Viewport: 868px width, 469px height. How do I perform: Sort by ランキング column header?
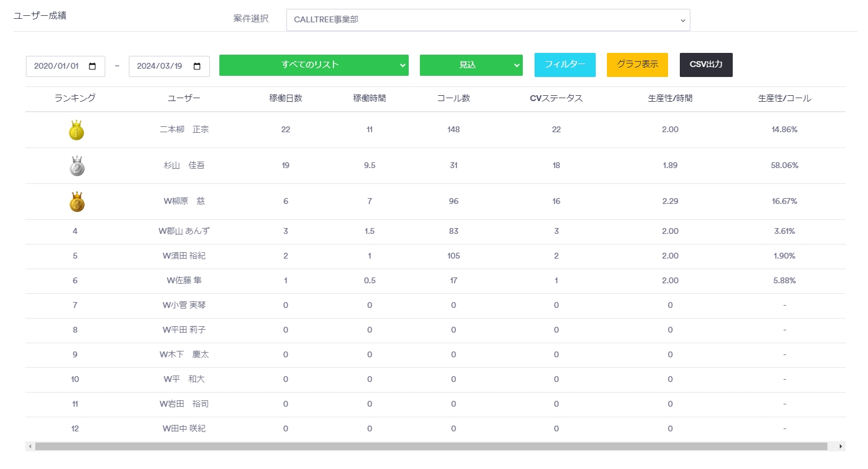click(75, 99)
